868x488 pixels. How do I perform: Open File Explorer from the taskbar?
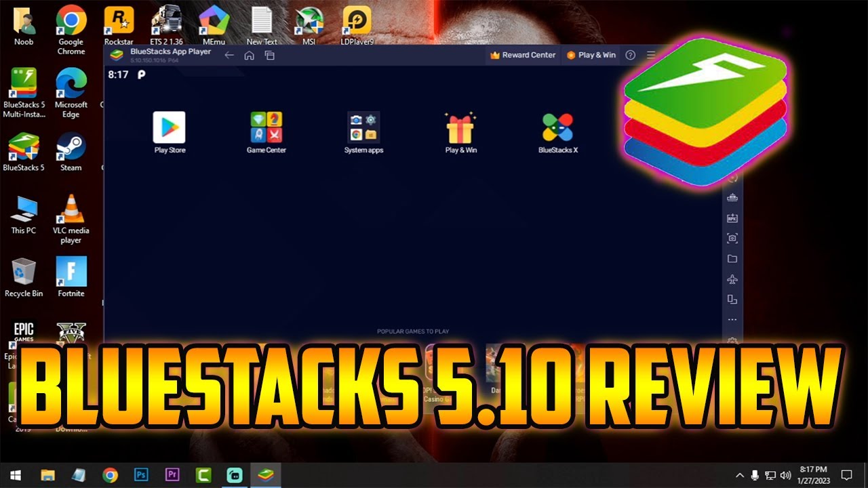47,475
